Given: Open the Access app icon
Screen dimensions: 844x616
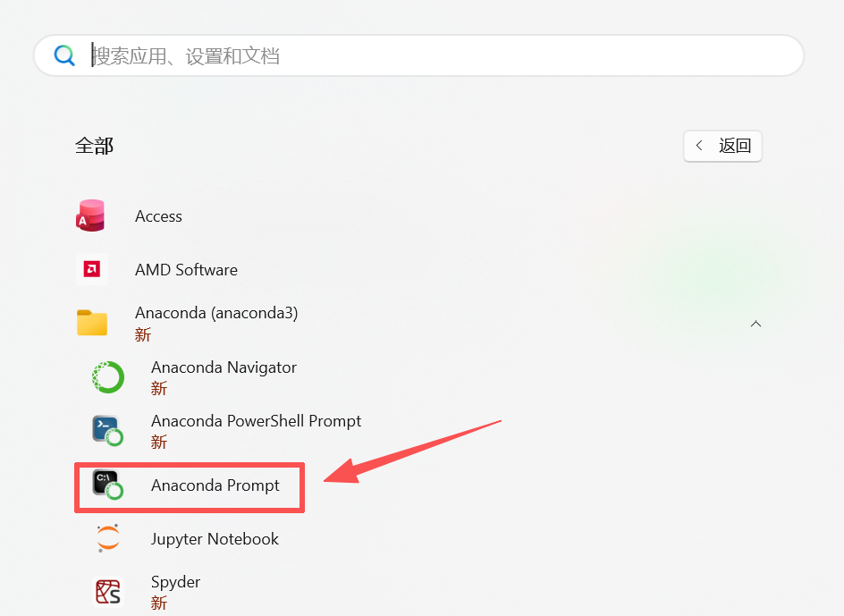Looking at the screenshot, I should coord(91,215).
